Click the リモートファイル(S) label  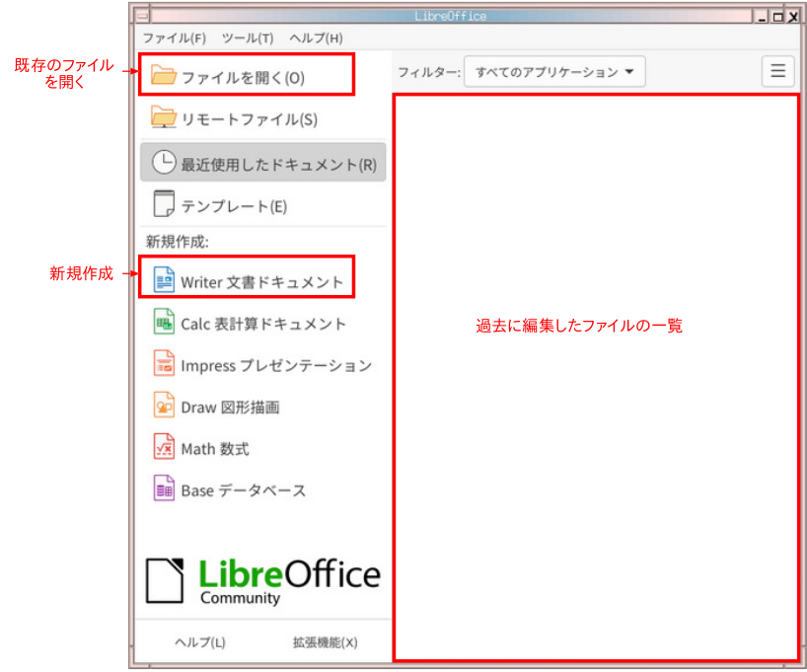250,119
